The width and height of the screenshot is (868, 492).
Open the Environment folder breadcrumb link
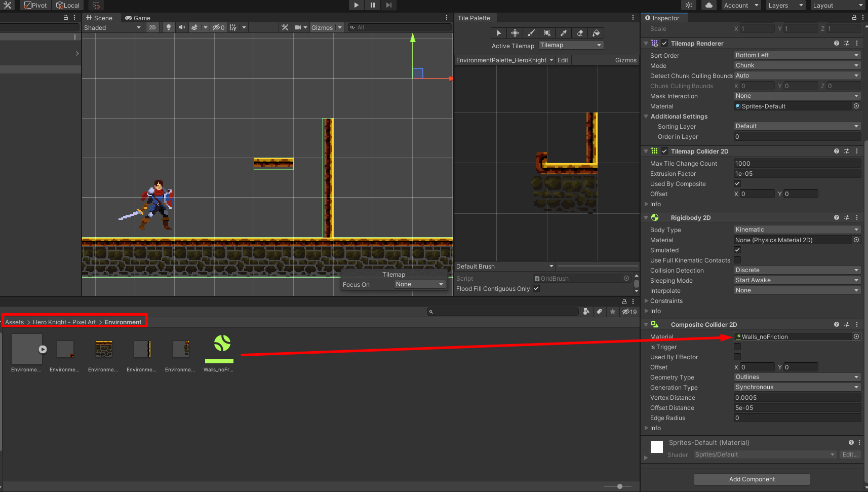pyautogui.click(x=124, y=322)
